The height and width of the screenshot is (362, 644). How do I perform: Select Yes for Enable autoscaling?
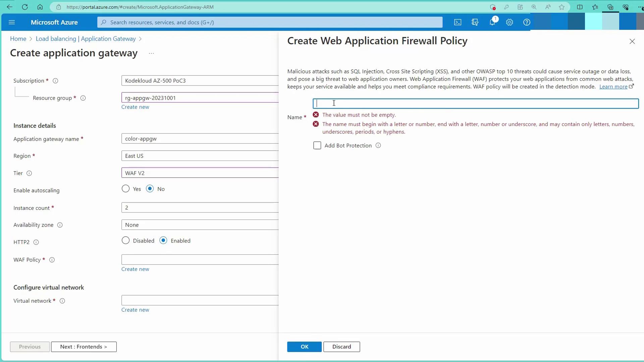pos(125,189)
